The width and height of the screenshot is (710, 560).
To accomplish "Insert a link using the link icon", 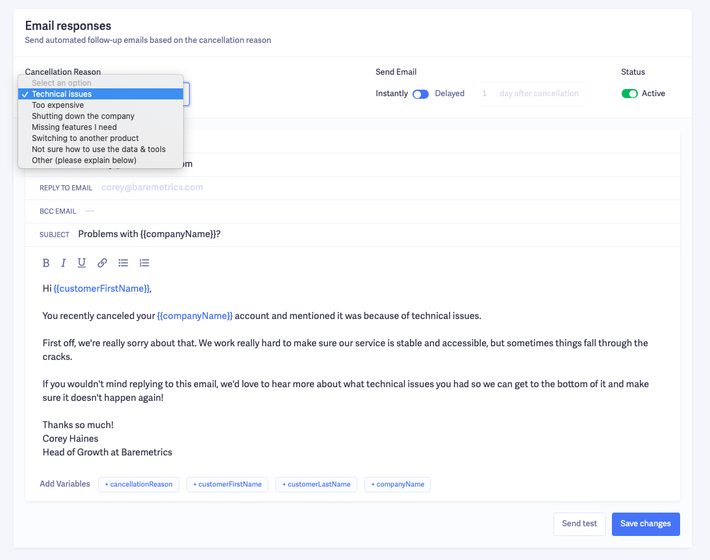I will 102,263.
